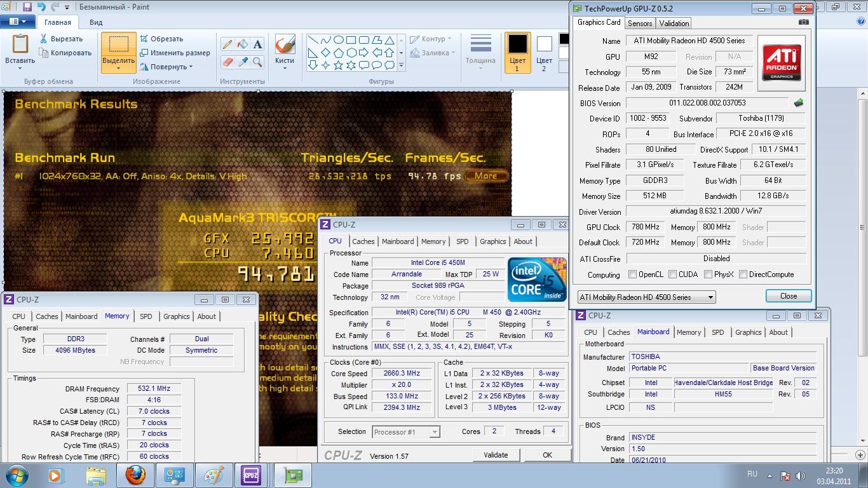
Task: Toggle the OpenCL checkbox in GPU-Z
Action: (x=633, y=274)
